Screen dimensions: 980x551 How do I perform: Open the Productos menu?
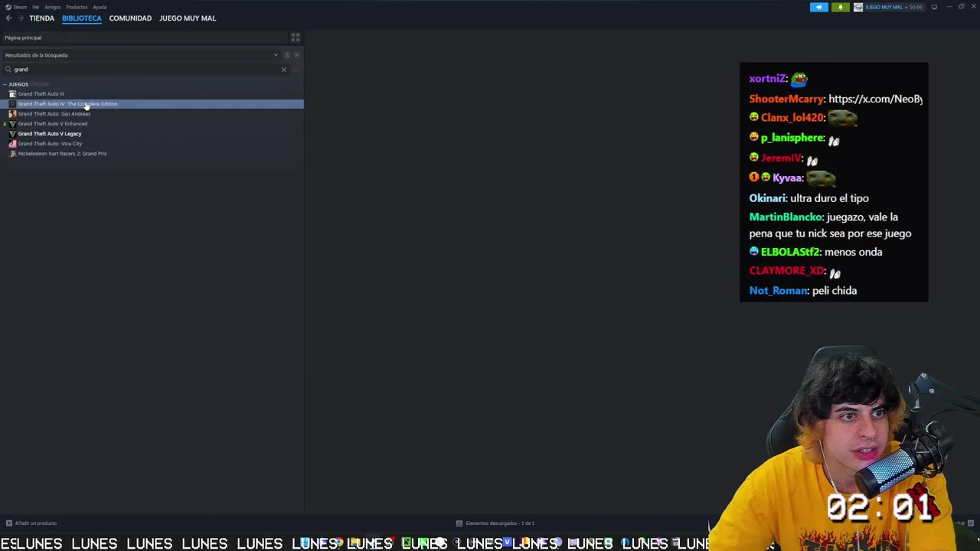click(77, 7)
